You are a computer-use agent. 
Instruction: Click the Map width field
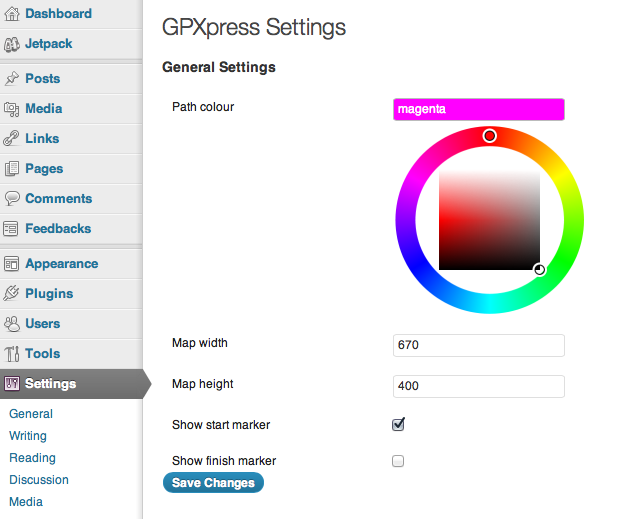point(479,345)
